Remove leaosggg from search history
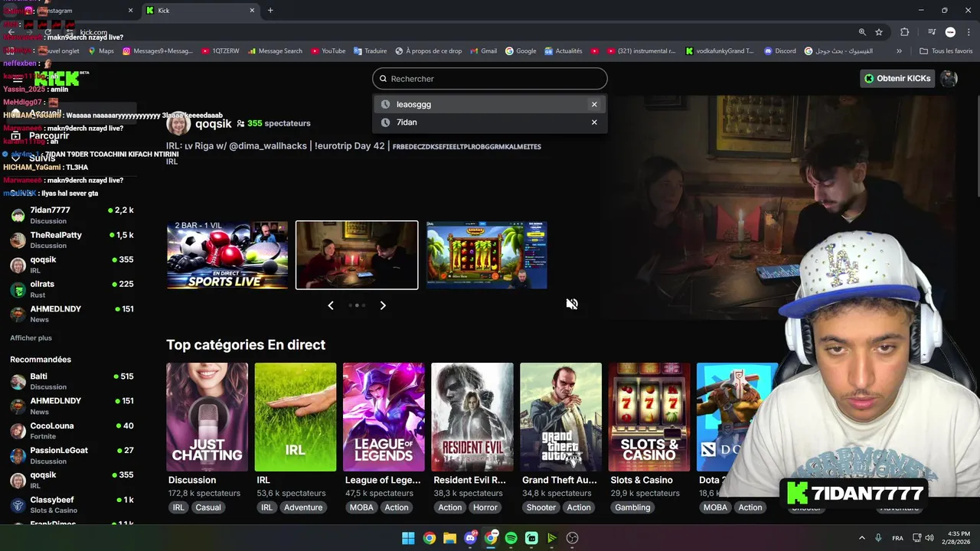 click(x=594, y=104)
